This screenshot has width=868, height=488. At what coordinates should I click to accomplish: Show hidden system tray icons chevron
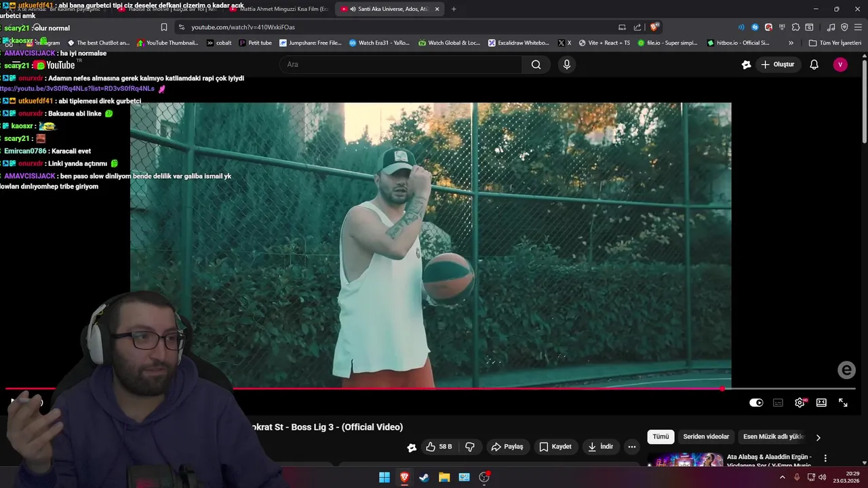(782, 477)
